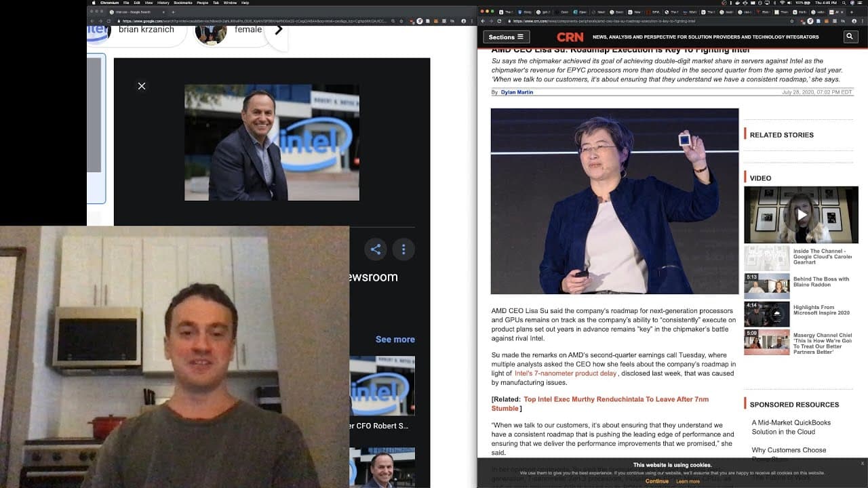This screenshot has width=868, height=488.
Task: Open 'Top Intel Exec Murthy Renduchintala' related link
Action: point(600,403)
